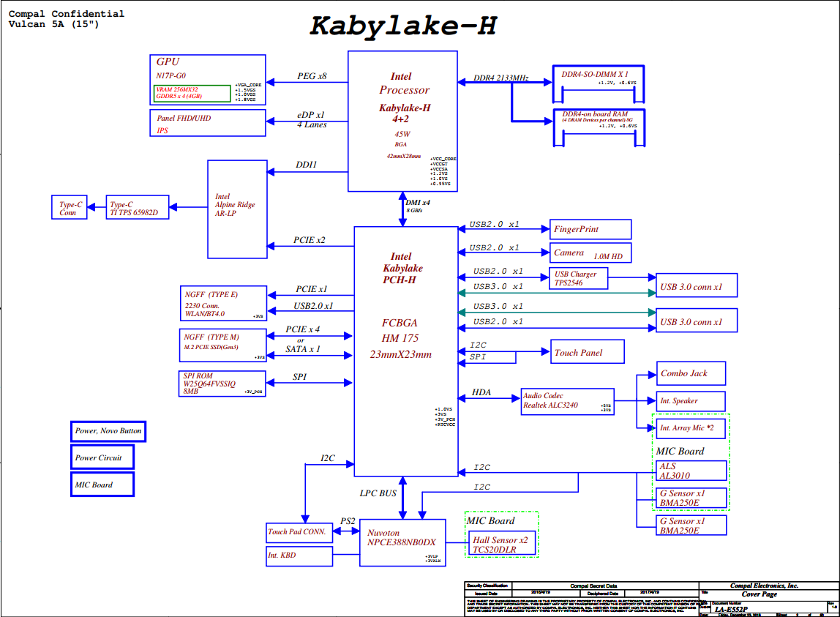This screenshot has width=840, height=617.
Task: Select the Intel Processor Kabylake-H block
Action: 402,121
